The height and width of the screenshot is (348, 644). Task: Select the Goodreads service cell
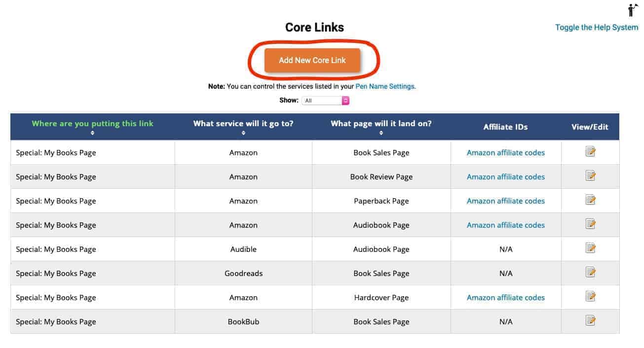[x=243, y=274]
